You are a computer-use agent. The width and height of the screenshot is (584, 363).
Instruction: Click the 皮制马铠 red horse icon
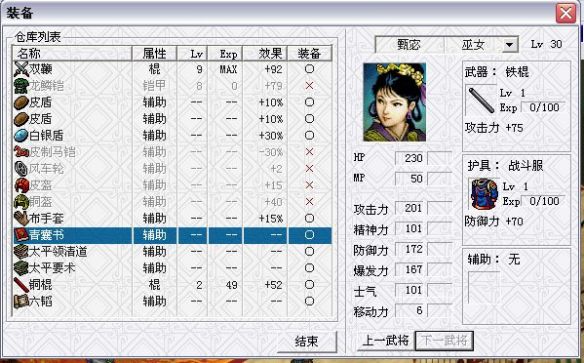coord(21,152)
